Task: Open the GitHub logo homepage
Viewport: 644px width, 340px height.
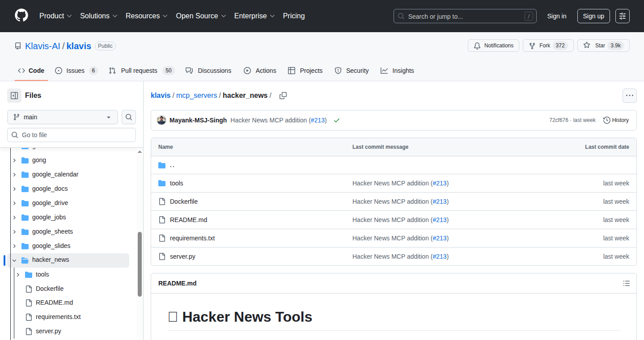Action: pyautogui.click(x=21, y=16)
